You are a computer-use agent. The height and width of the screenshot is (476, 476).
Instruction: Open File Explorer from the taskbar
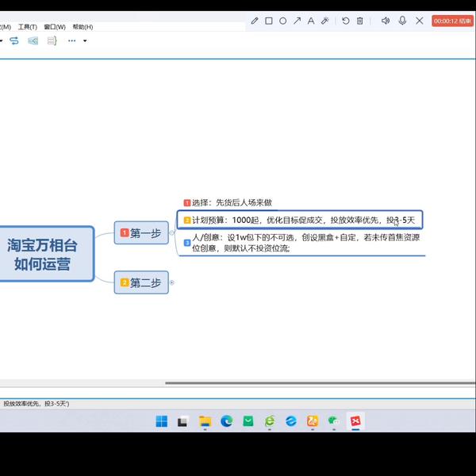(205, 421)
